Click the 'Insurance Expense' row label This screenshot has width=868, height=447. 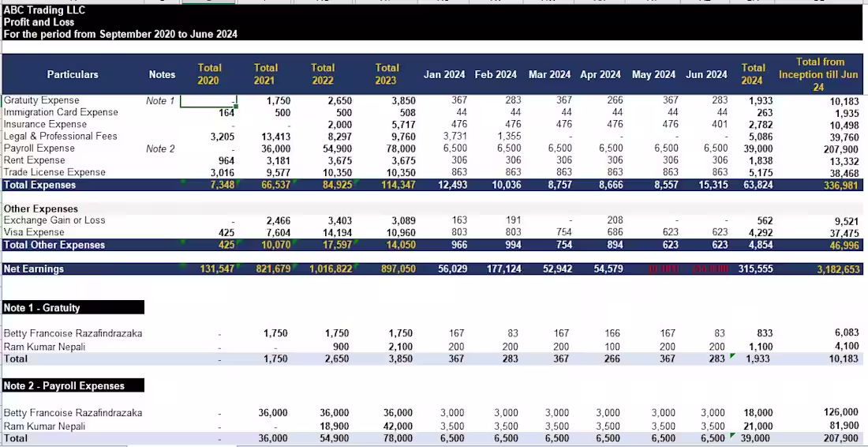coord(45,124)
